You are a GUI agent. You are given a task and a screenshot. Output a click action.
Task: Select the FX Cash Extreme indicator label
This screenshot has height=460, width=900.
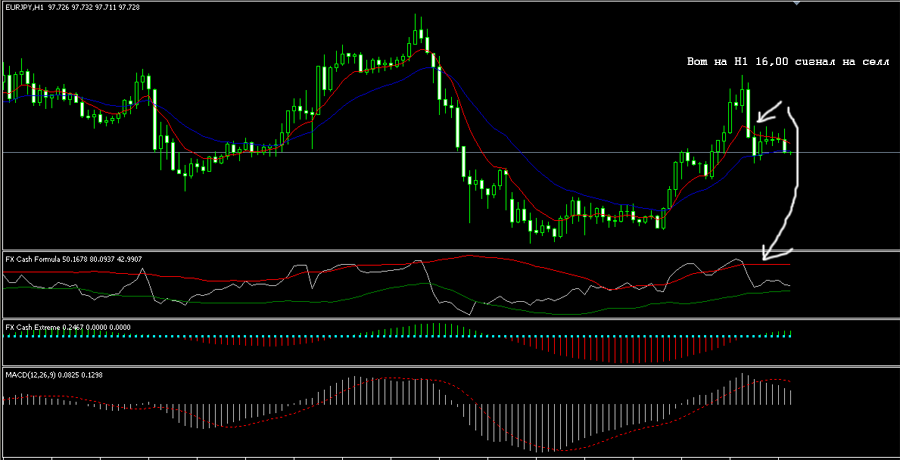68,327
